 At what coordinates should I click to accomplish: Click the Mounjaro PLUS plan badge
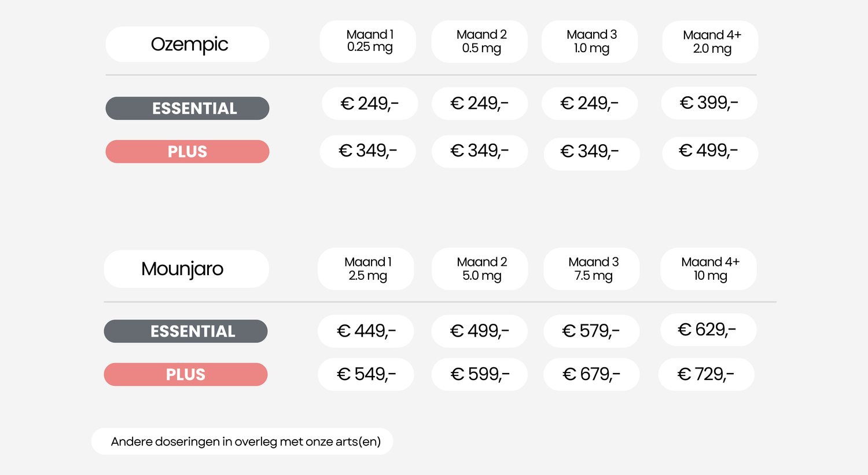click(x=186, y=374)
